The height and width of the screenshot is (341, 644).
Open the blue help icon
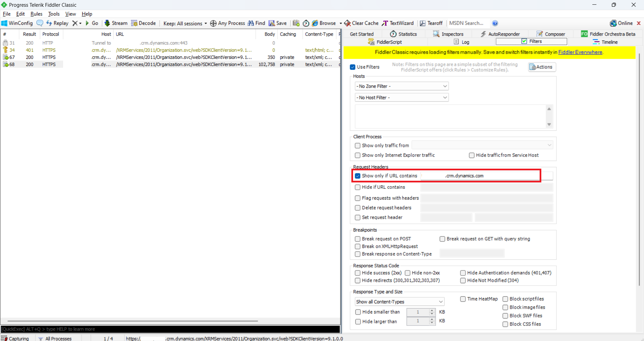coord(495,23)
